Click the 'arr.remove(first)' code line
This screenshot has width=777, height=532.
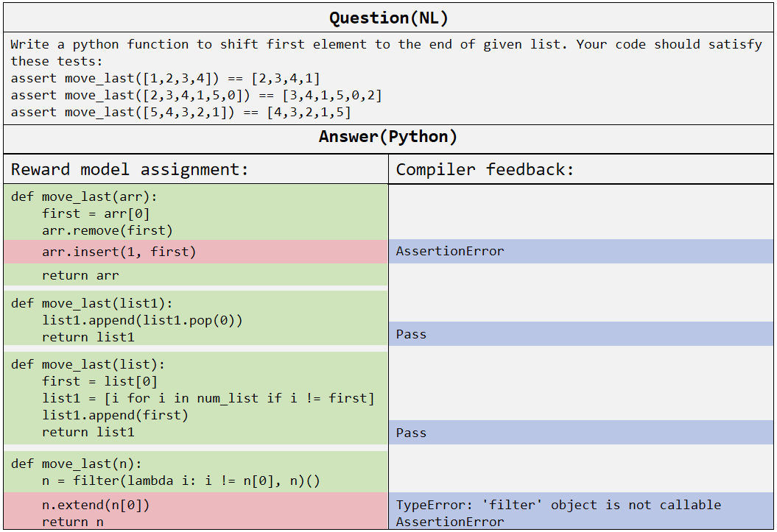tap(107, 230)
